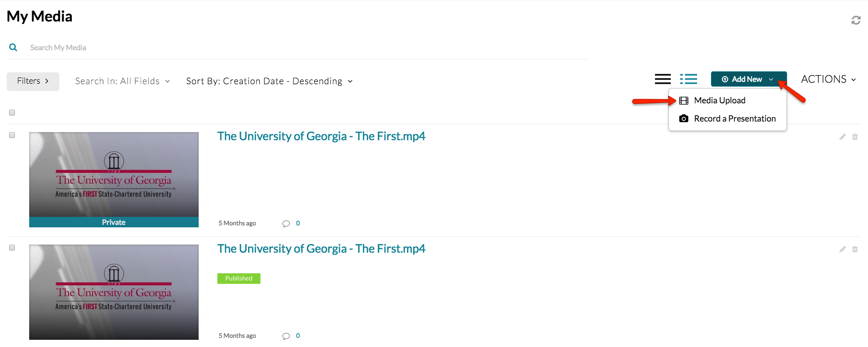Viewport: 868px width, 347px height.
Task: Click the trash icon for second video
Action: pos(855,249)
